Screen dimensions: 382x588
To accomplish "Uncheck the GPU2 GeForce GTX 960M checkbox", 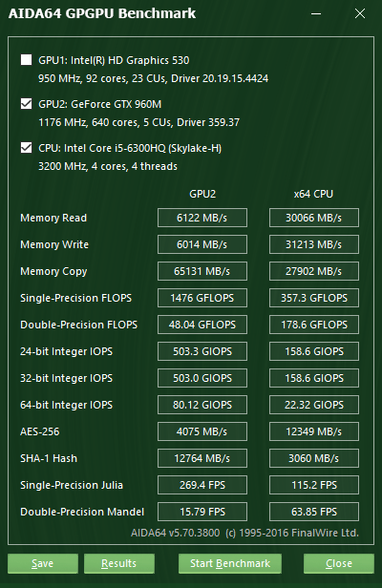I will tap(27, 103).
